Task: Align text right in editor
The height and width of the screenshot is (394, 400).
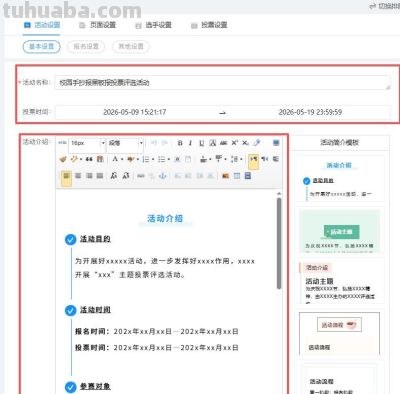Action: tap(89, 176)
